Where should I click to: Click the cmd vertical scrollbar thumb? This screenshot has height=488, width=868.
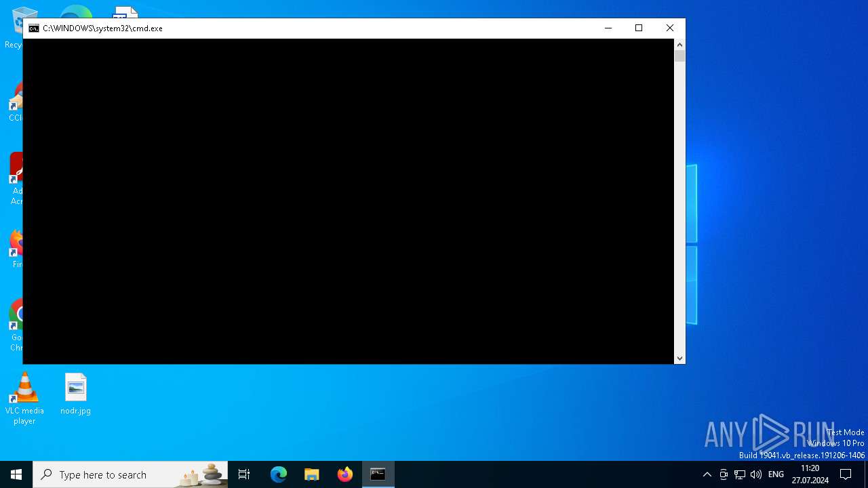pyautogui.click(x=679, y=56)
